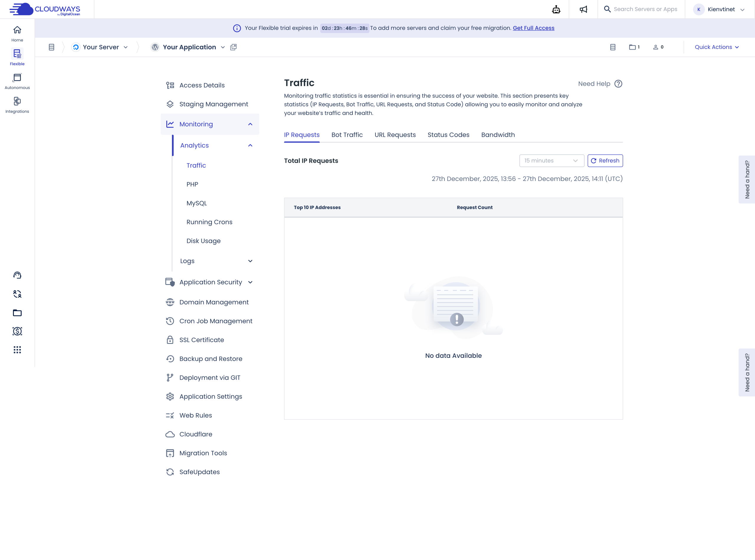Screen dimensions: 755x560
Task: Click the Get Full Access link
Action: point(533,28)
